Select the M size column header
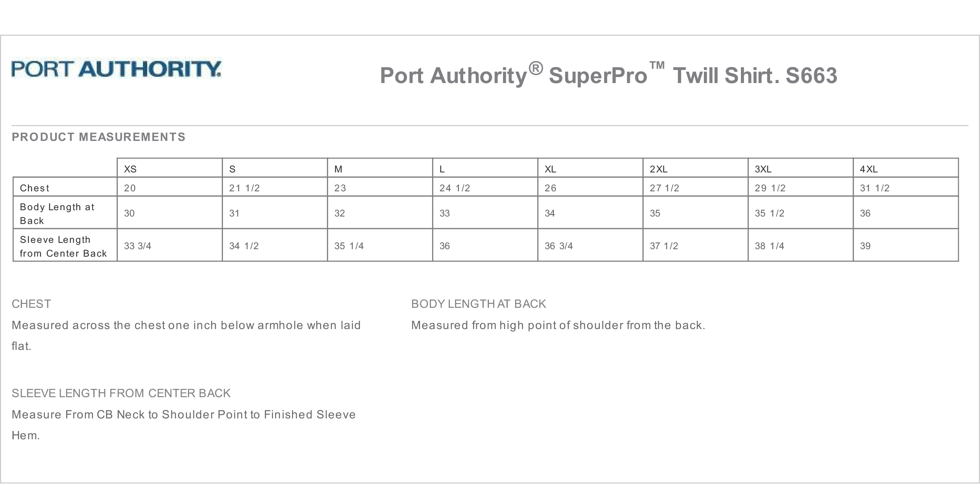The image size is (980, 494). [338, 169]
